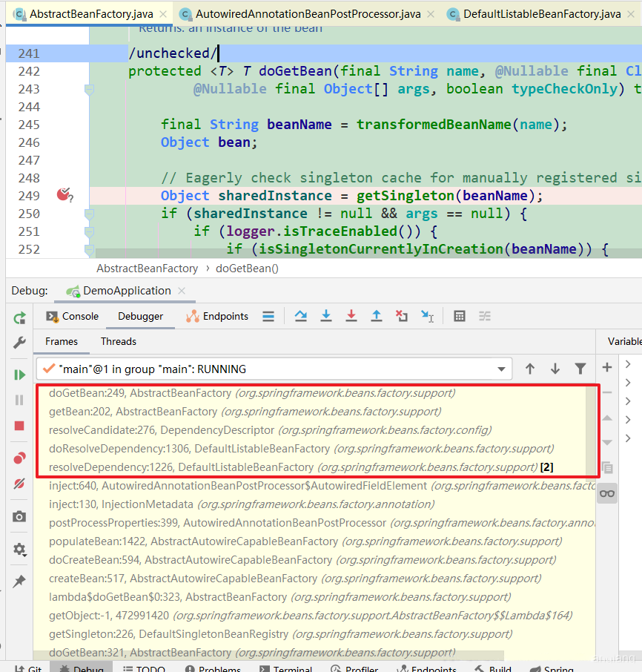Screen dimensions: 642x672
Task: Click the Step Into icon
Action: 326,316
